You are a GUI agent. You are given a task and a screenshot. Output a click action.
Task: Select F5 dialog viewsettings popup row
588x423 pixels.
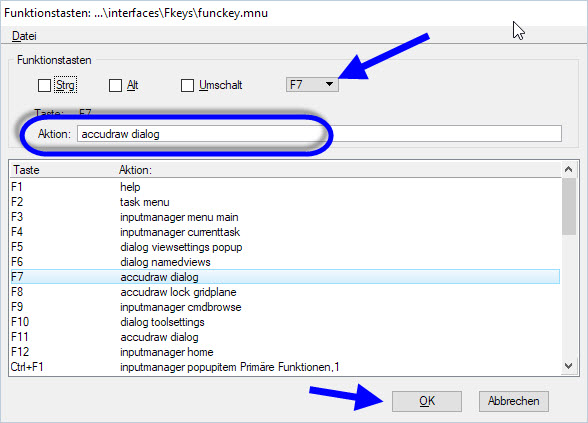[x=285, y=247]
